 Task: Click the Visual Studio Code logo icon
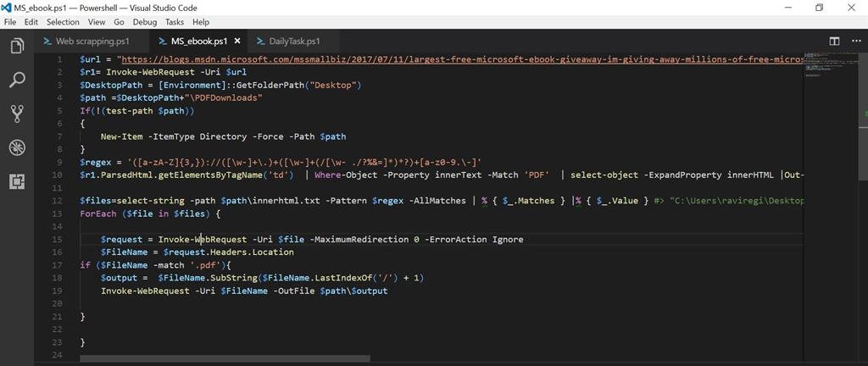point(6,7)
